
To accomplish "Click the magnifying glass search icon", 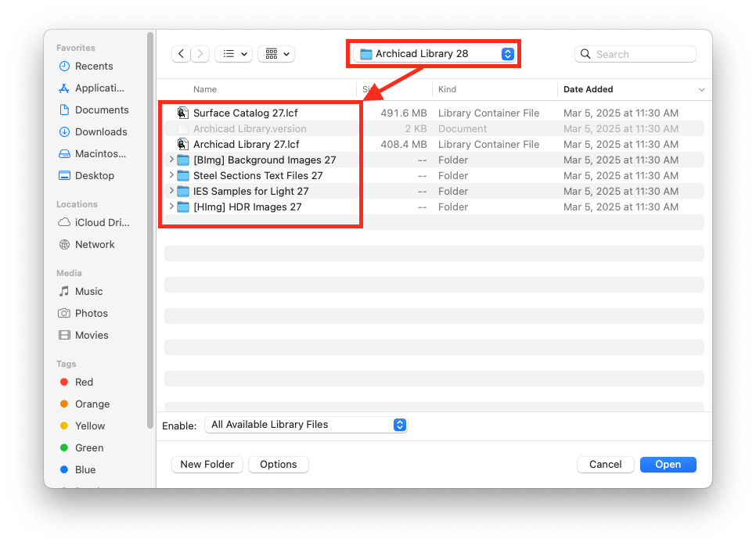I will tap(585, 54).
